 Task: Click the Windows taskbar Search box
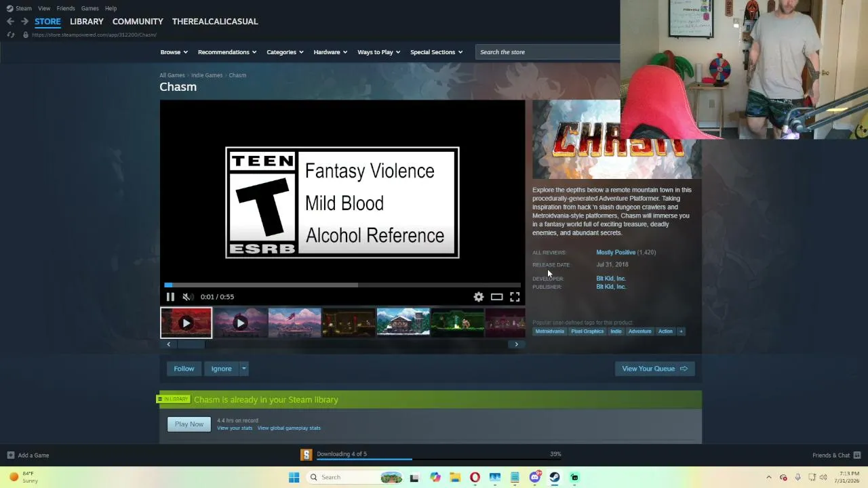(x=355, y=477)
